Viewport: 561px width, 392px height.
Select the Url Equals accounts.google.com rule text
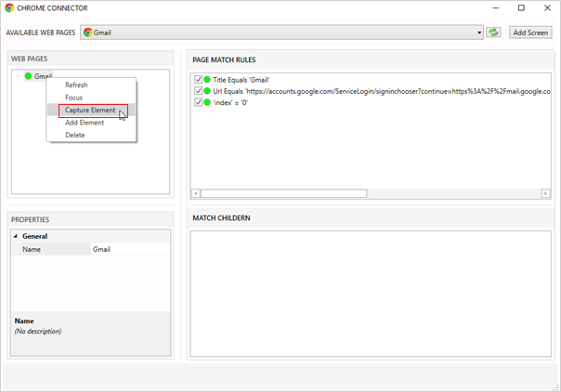coord(382,91)
